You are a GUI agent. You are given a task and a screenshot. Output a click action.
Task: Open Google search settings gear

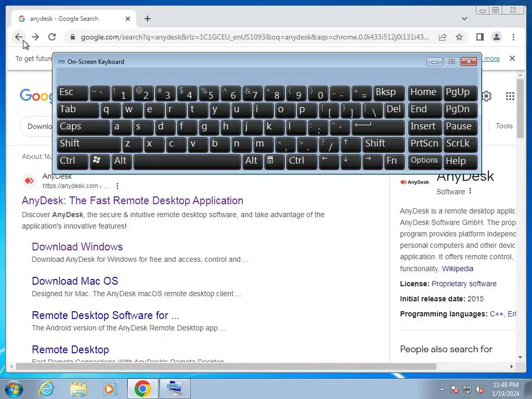point(486,96)
